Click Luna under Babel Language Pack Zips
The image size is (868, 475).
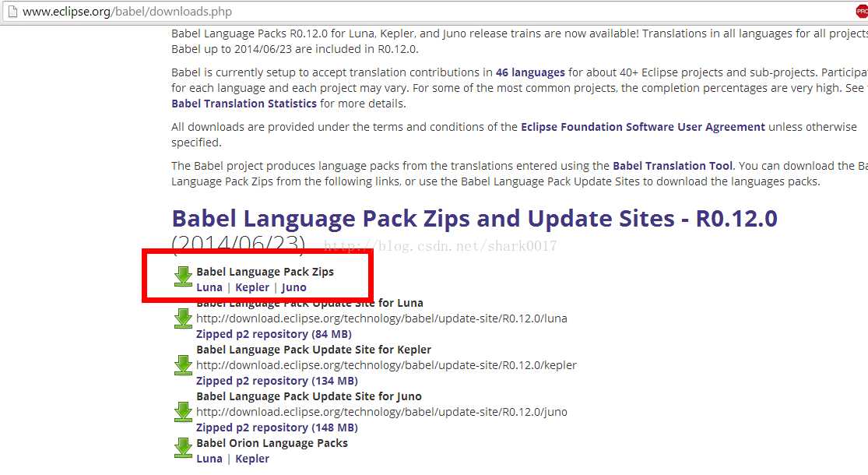click(x=209, y=287)
